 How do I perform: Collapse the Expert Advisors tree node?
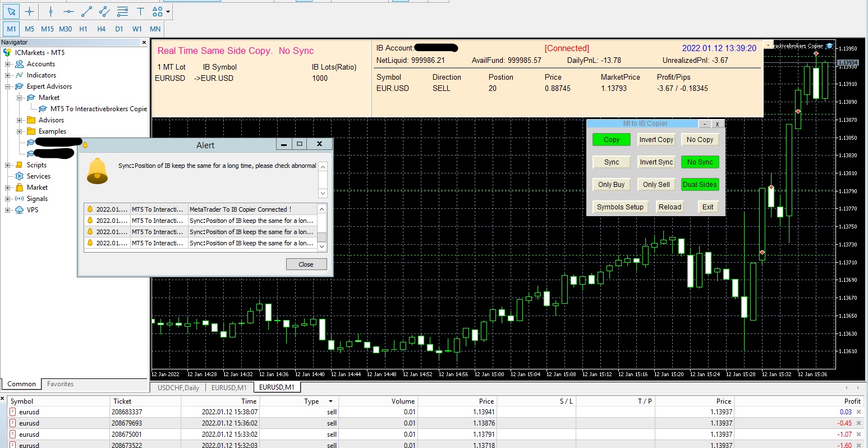(8, 86)
